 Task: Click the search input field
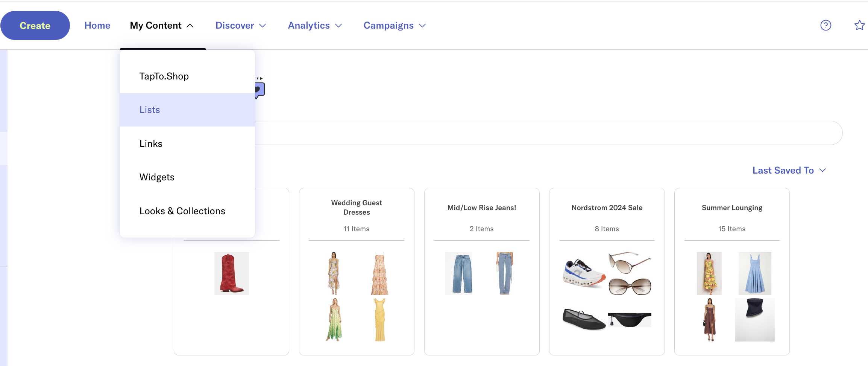548,133
